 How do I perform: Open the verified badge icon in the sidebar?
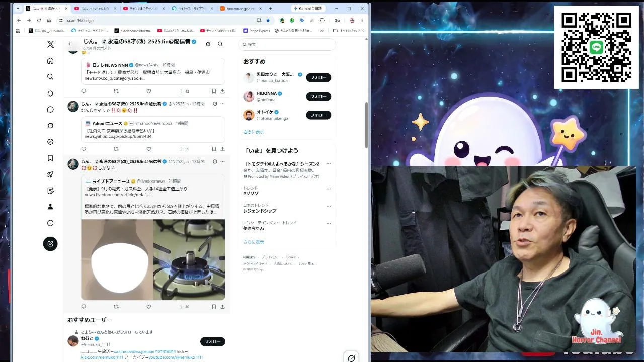point(50,142)
